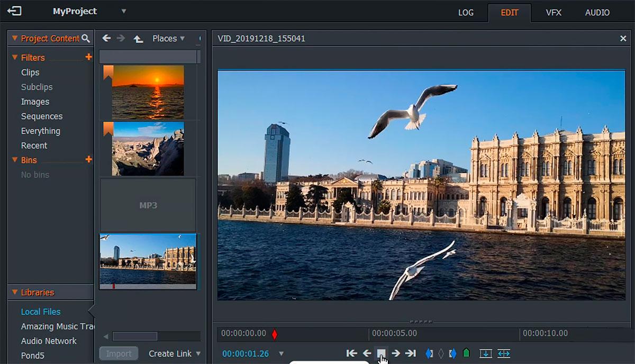
Task: Navigate back in file browser
Action: click(106, 39)
